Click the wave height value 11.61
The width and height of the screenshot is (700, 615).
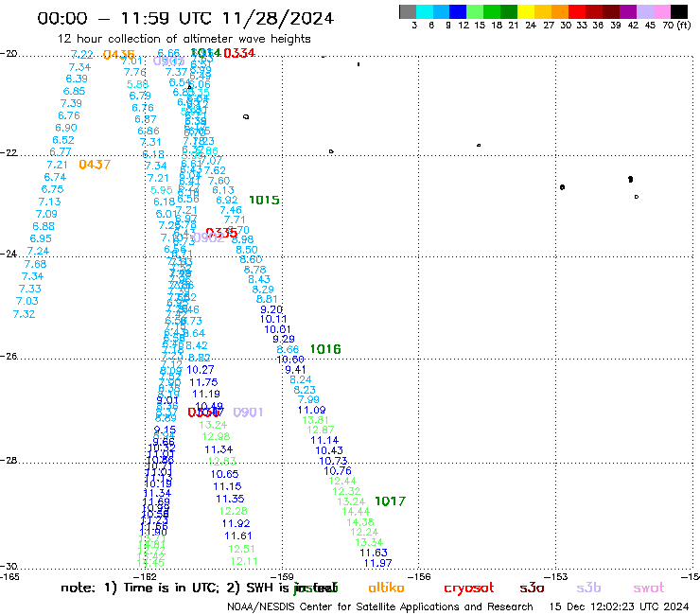(238, 536)
